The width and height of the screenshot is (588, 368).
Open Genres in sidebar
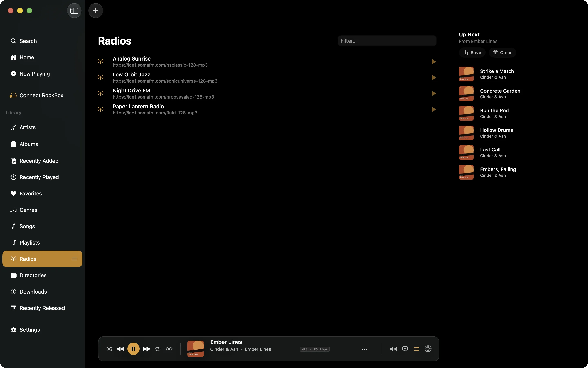42,210
